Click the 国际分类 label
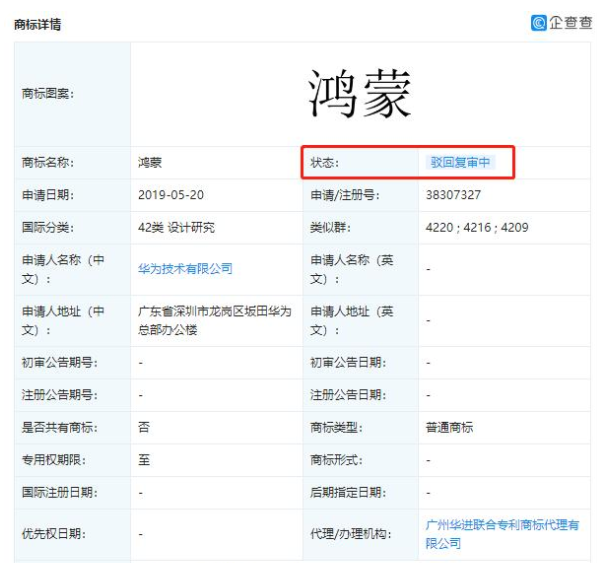Screen dimensions: 597x563 click(x=48, y=228)
